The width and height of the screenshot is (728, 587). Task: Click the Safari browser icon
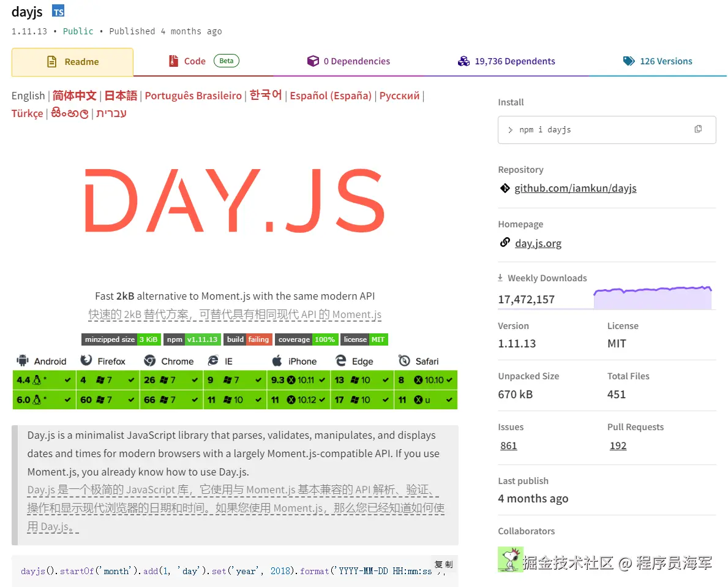[x=404, y=361]
